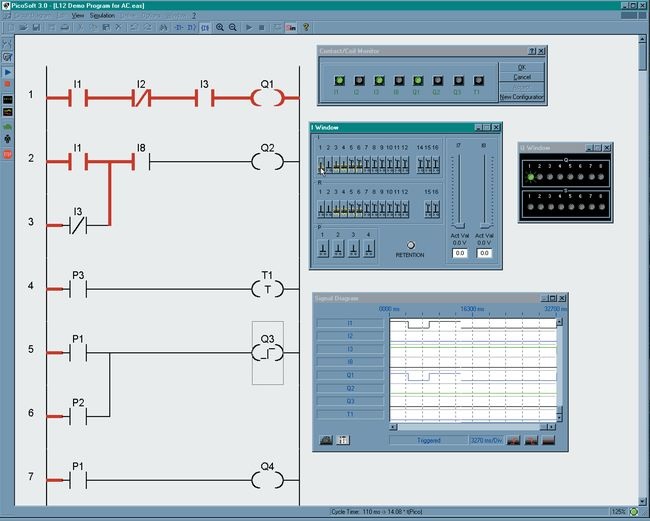Screen dimensions: 650x521
Task: Click the zoom out magnifier icon
Action: click(x=233, y=27)
